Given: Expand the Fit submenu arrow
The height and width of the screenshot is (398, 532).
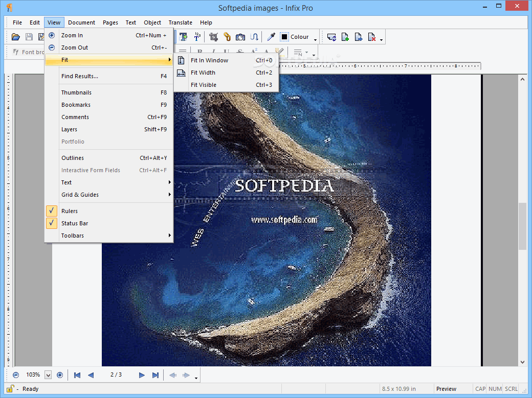Looking at the screenshot, I should click(x=170, y=60).
